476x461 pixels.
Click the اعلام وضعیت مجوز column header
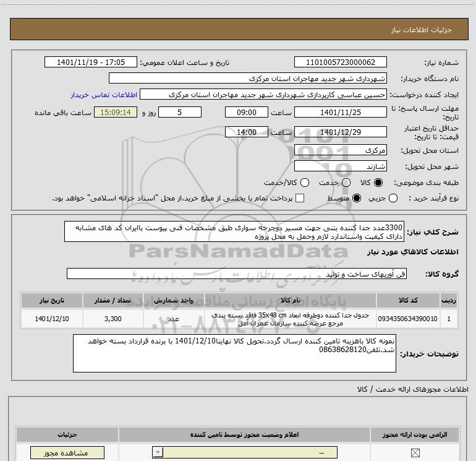244,434
